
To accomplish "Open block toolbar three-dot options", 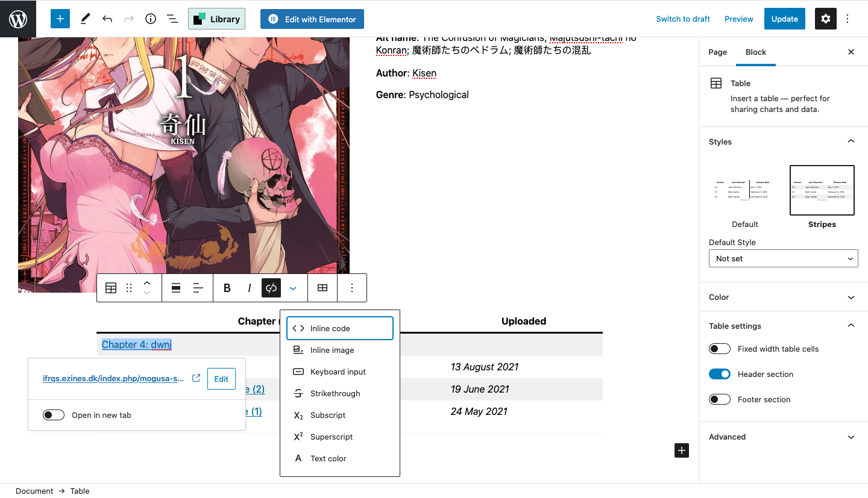I will click(x=352, y=288).
